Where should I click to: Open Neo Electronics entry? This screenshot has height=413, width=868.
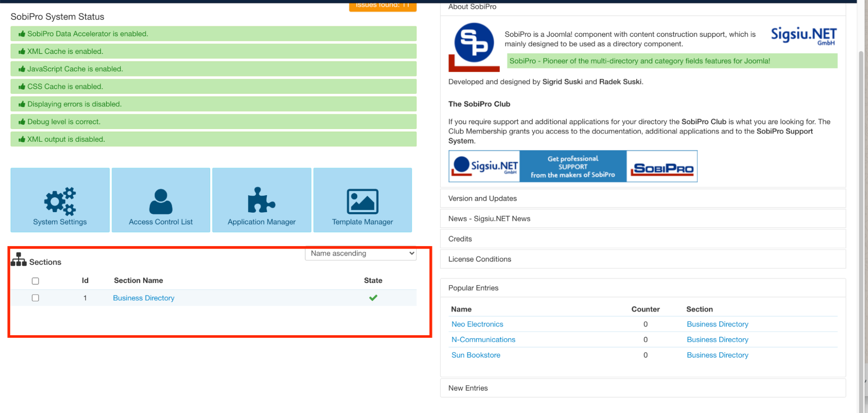pos(477,324)
